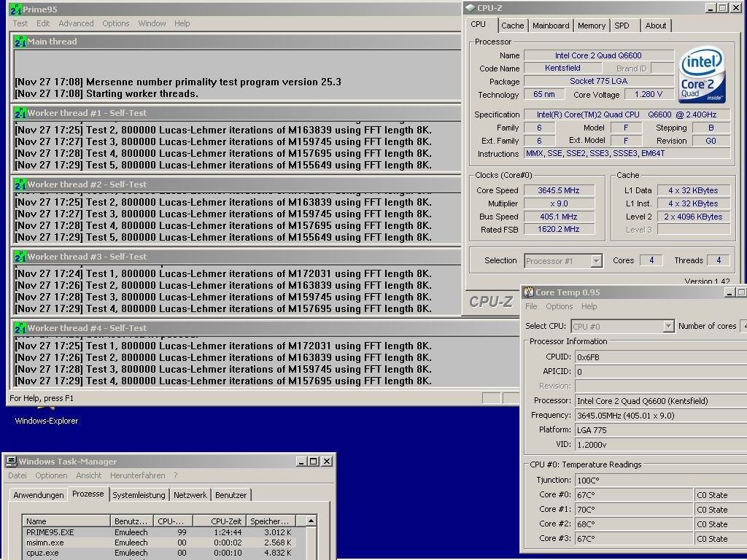Click the Core Speed value 3645.5 MHz

(559, 190)
